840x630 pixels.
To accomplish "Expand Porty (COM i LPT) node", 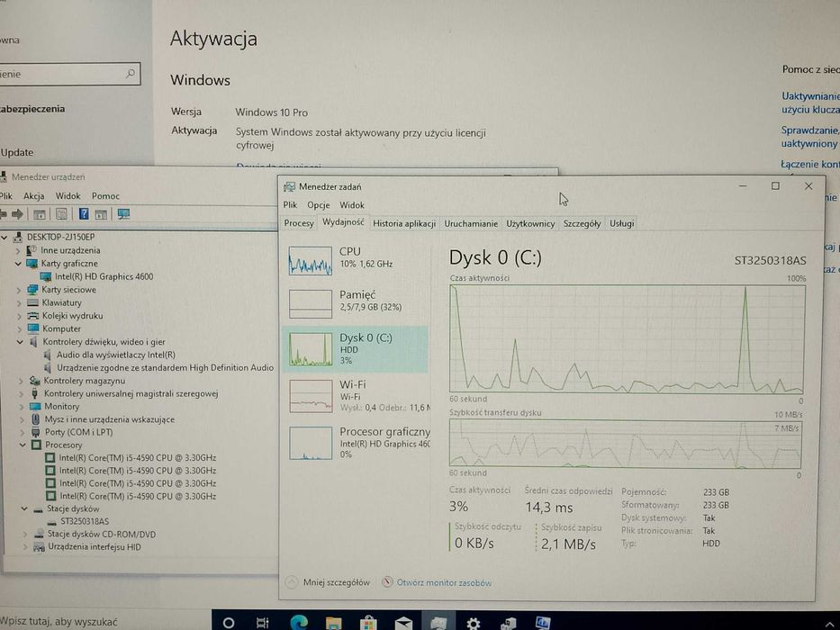I will 22,432.
